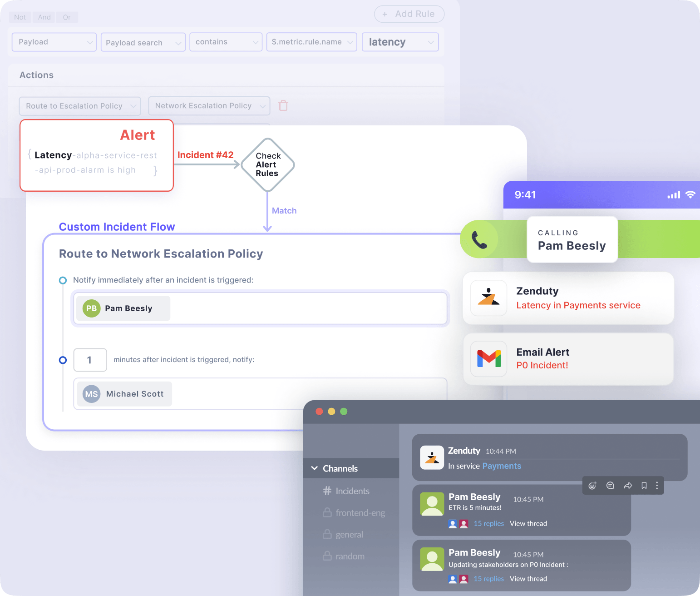Add an emoji reaction to the Zenduty message

(x=592, y=485)
